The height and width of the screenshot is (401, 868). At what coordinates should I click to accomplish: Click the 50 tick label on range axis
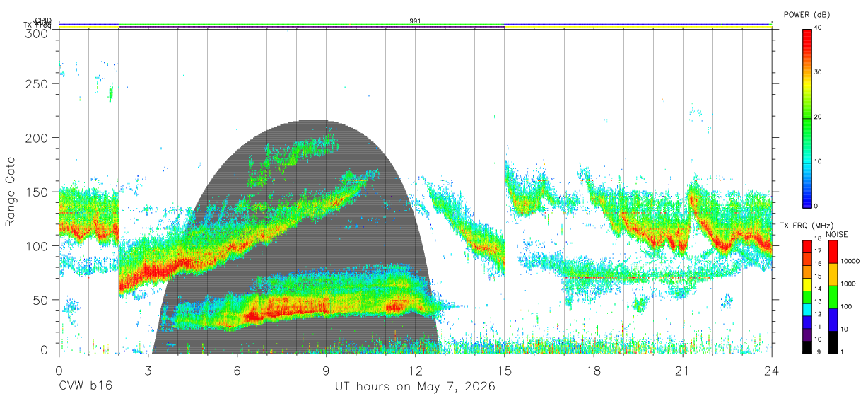coord(42,300)
